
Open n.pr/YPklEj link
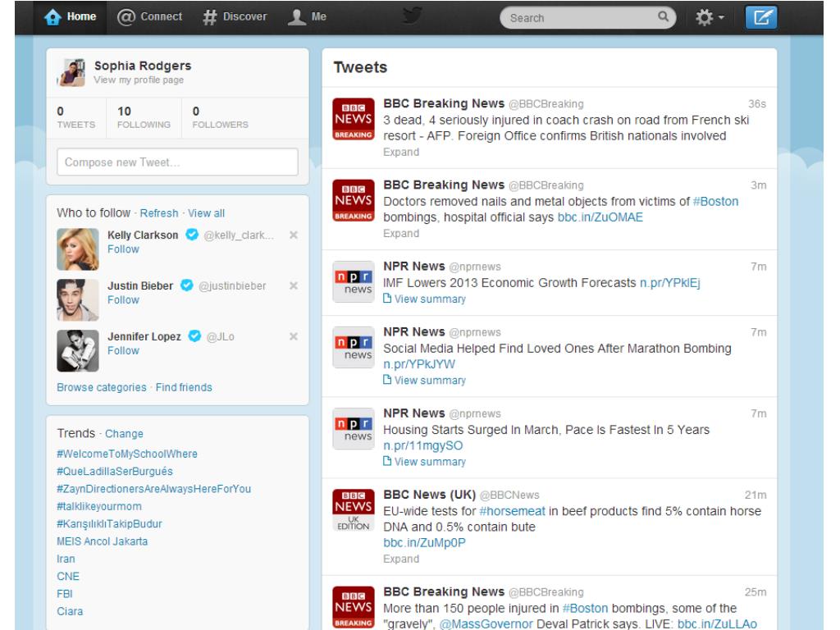coord(669,283)
